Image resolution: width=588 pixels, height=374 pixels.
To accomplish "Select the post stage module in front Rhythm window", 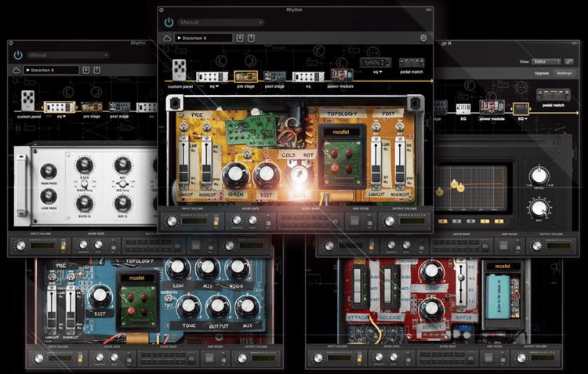I will coord(274,77).
